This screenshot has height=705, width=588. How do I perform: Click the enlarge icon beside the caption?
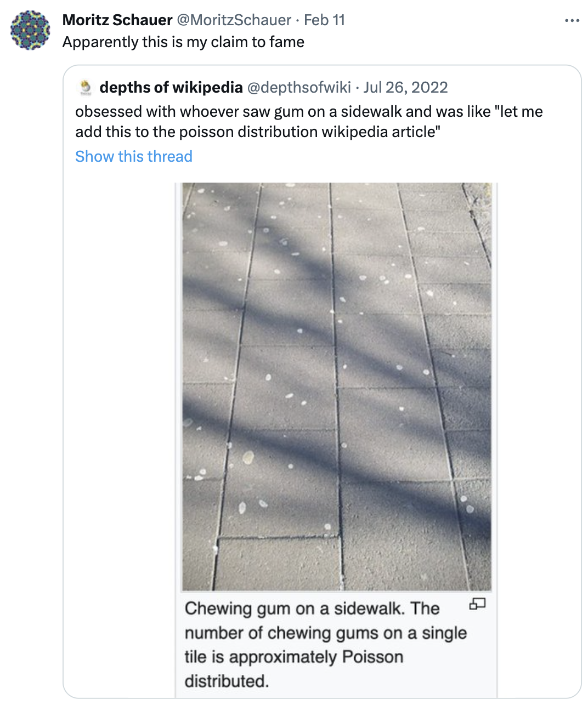tap(477, 604)
